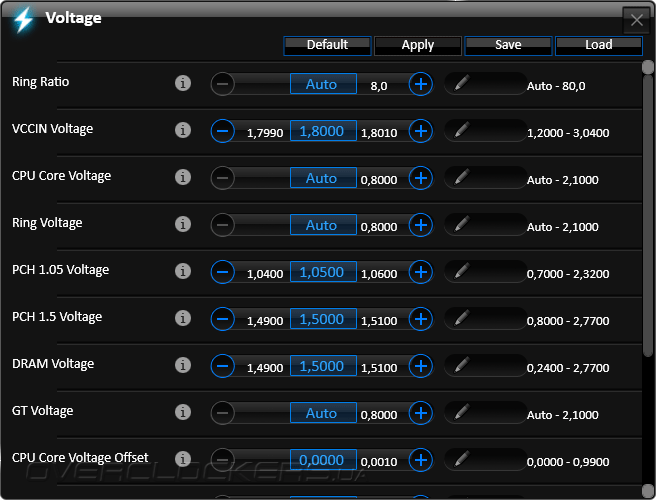Edit PCH 1.5 Voltage with the pencil
Viewport: 656px width, 500px height.
pyautogui.click(x=461, y=318)
